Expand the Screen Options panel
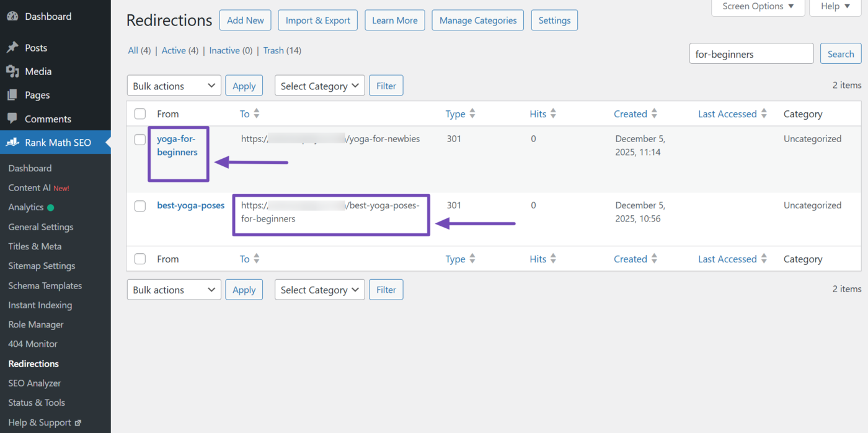 pos(758,6)
